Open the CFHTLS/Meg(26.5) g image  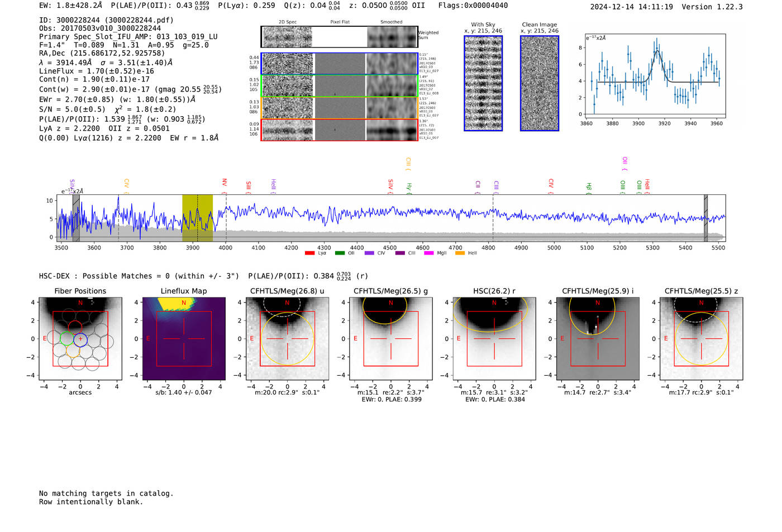pos(390,339)
